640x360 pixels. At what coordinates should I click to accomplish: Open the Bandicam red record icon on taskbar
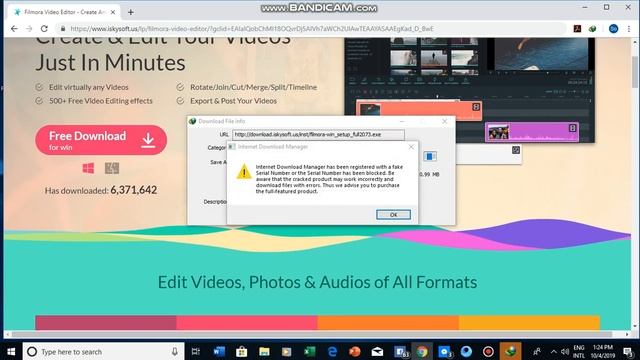(x=488, y=351)
